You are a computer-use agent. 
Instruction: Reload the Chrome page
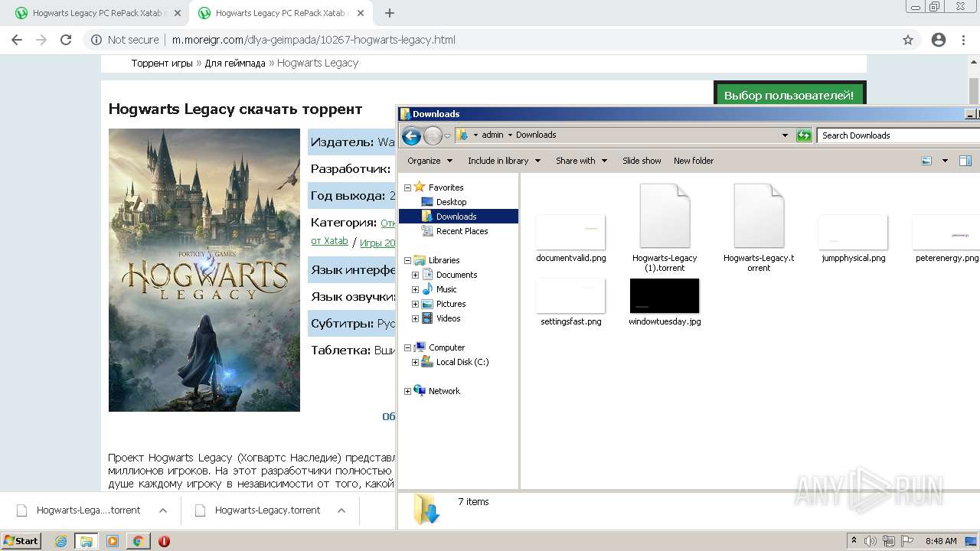[x=66, y=40]
